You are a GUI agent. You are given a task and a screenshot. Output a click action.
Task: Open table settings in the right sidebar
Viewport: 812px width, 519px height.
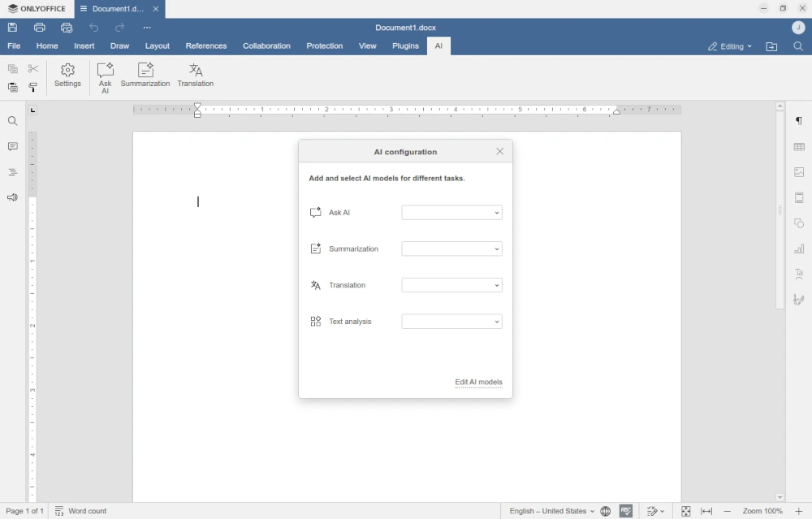pyautogui.click(x=799, y=147)
